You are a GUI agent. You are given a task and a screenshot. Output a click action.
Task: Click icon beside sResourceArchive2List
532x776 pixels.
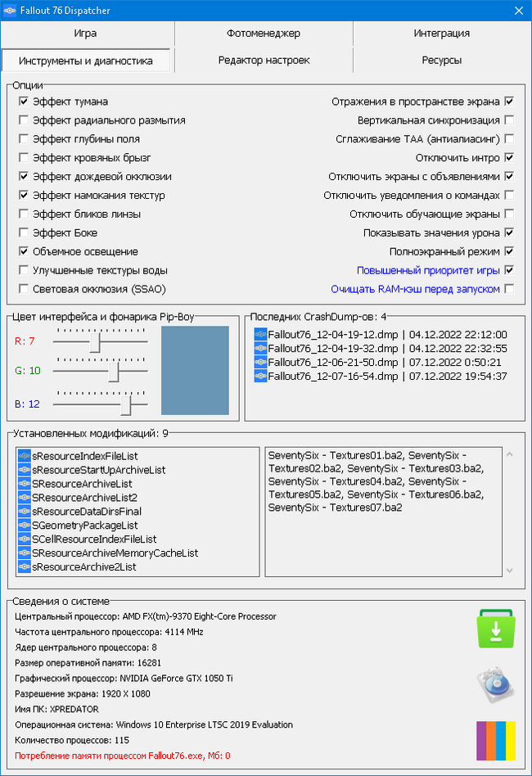click(25, 566)
